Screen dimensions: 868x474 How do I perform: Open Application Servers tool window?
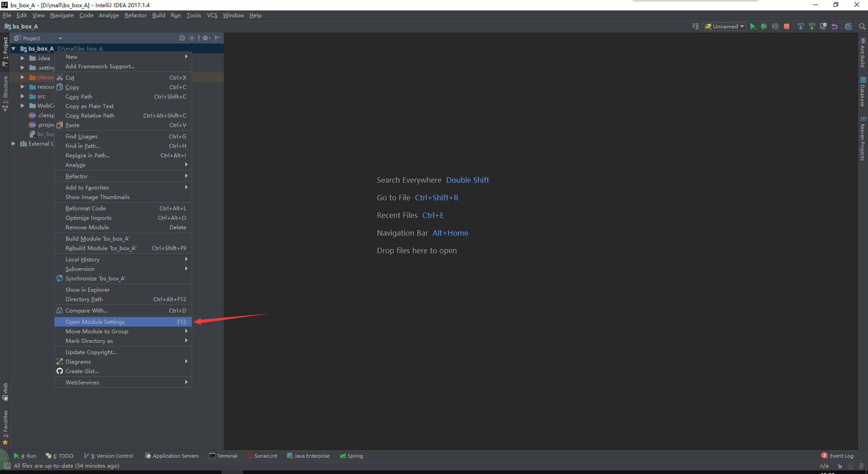[x=172, y=456]
